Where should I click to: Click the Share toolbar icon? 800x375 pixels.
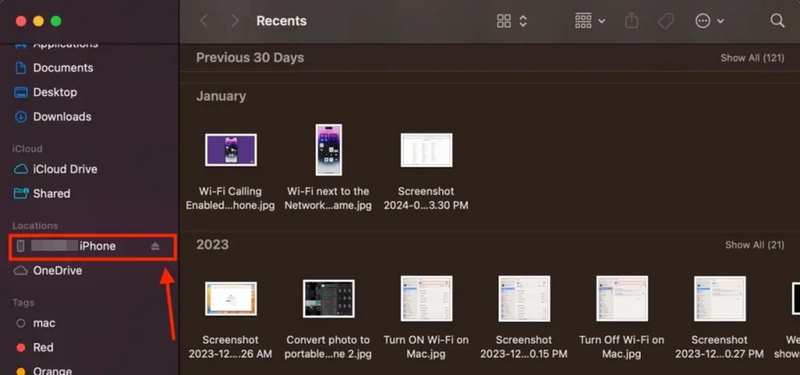[632, 21]
